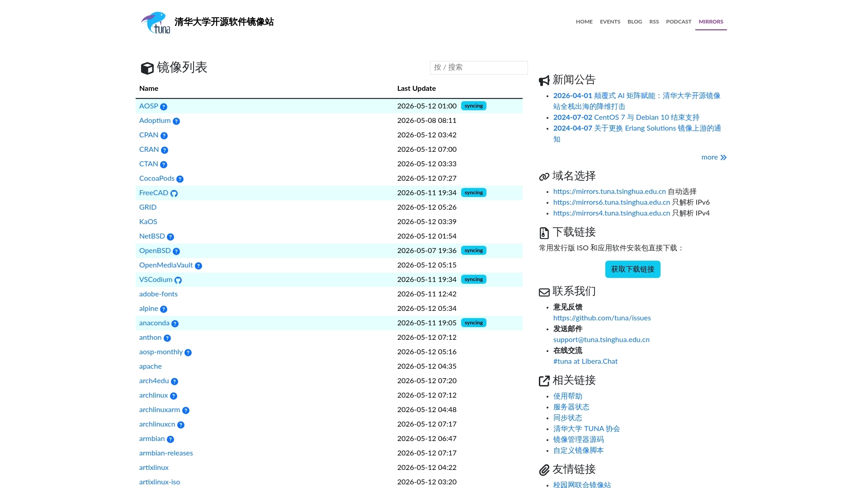The width and height of the screenshot is (868, 488).
Task: Open 清华大学 TUNA 协会 link
Action: point(587,429)
